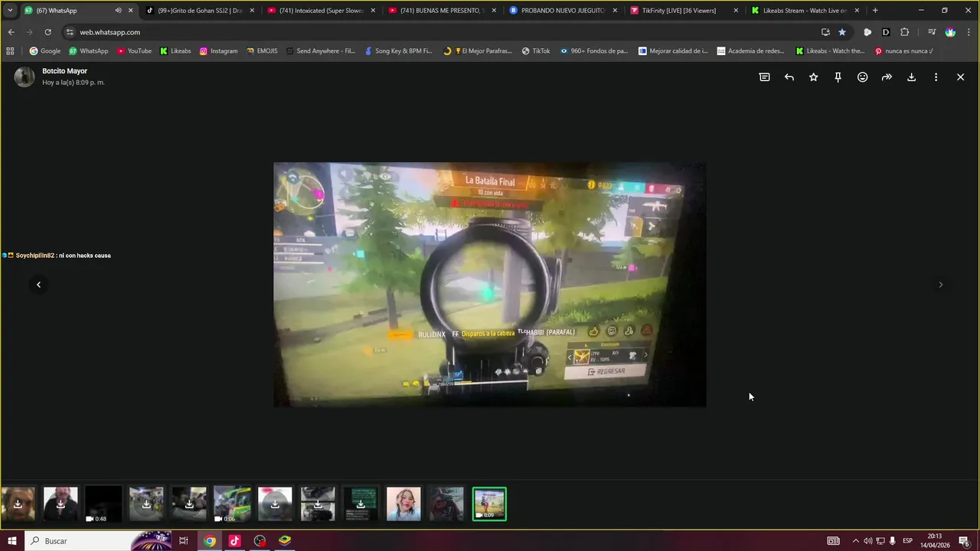Viewport: 980px width, 551px height.
Task: Switch to Intoxicated (Super Slowed) tab
Action: 320,11
